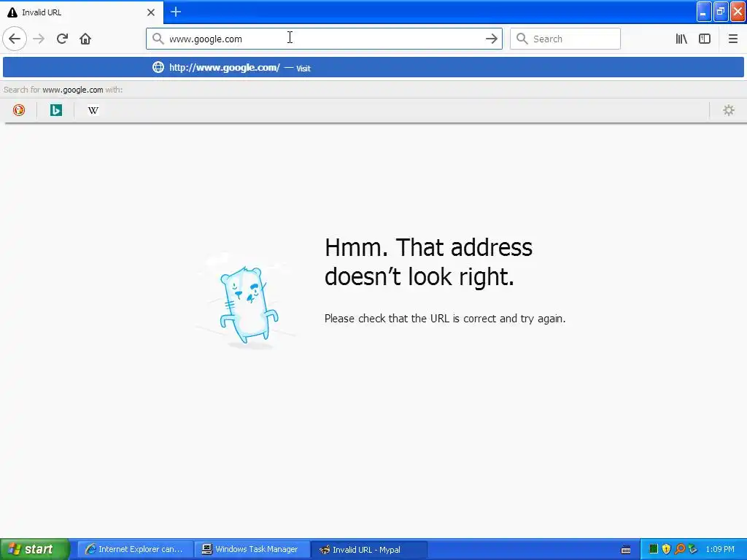Open the home page button
The height and width of the screenshot is (560, 747).
[85, 39]
